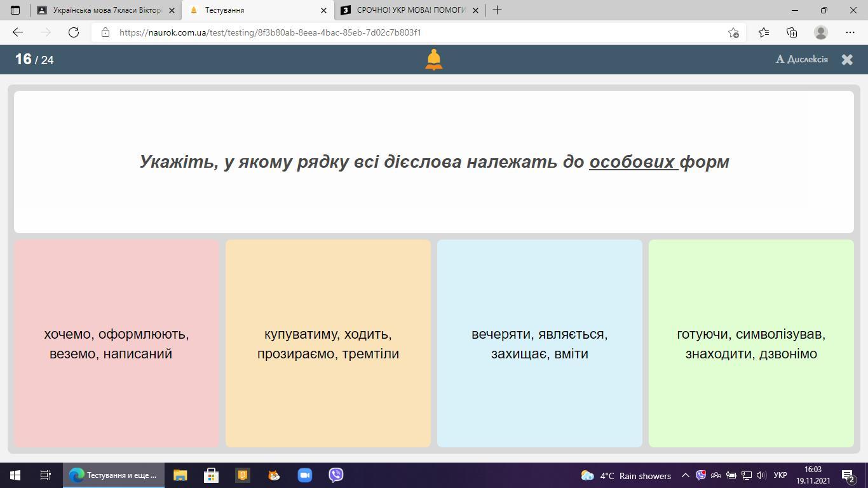868x488 pixels.
Task: Open Viber from the taskbar
Action: 336,475
